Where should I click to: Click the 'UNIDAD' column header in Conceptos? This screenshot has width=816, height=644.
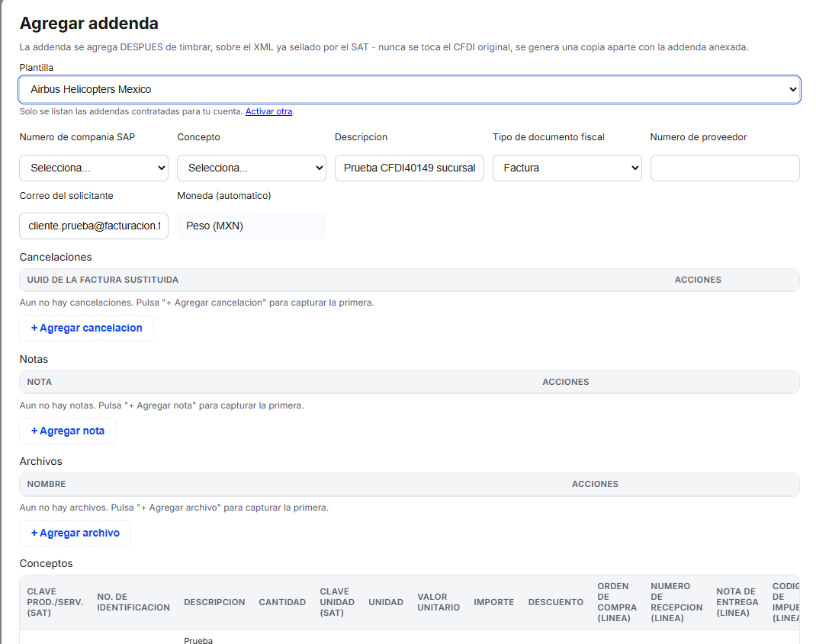[386, 602]
